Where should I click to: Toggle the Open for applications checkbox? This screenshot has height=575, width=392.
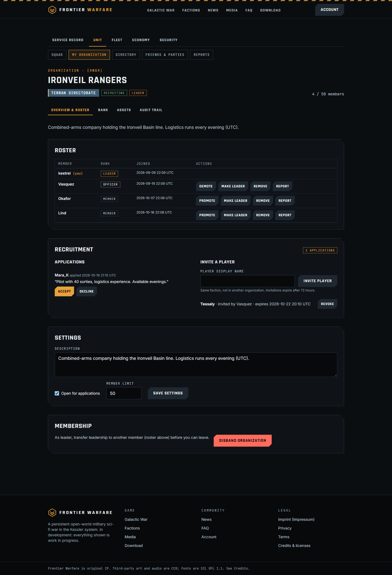tap(57, 393)
